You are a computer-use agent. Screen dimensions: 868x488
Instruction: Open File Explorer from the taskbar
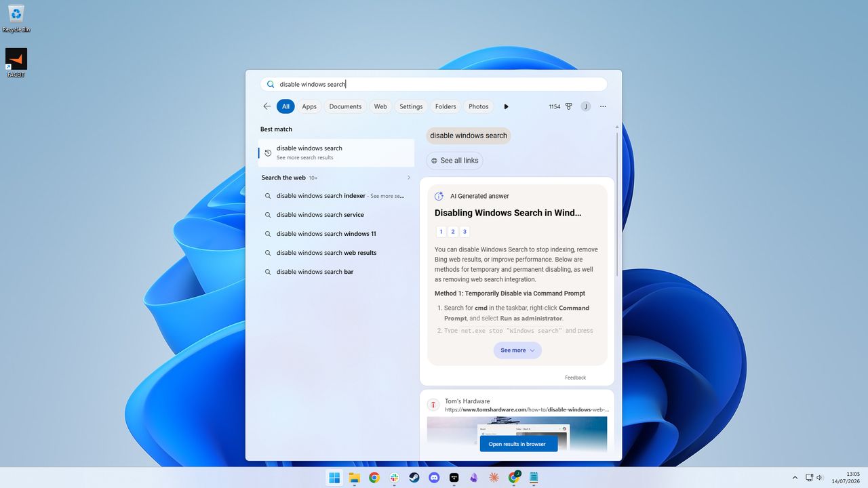coord(354,478)
